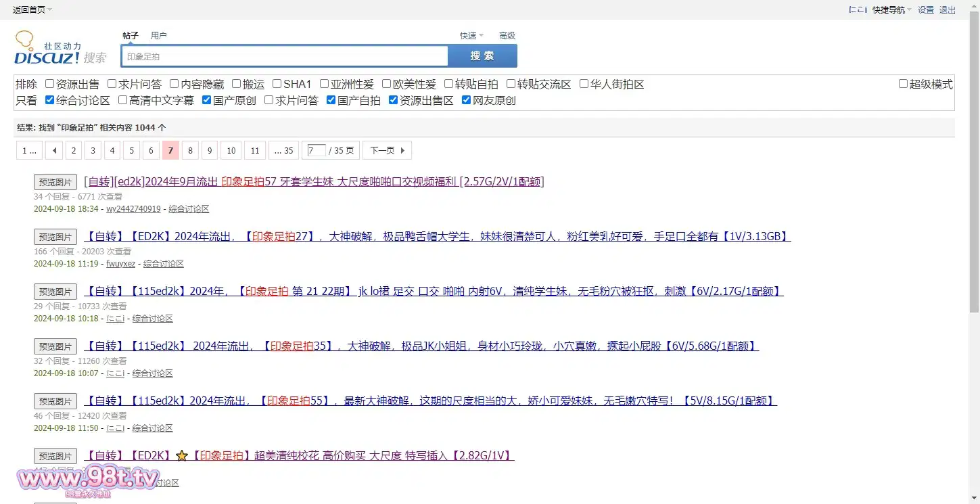The width and height of the screenshot is (980, 504).
Task: Click 预览图片 for the 10:07 post
Action: pyautogui.click(x=55, y=346)
